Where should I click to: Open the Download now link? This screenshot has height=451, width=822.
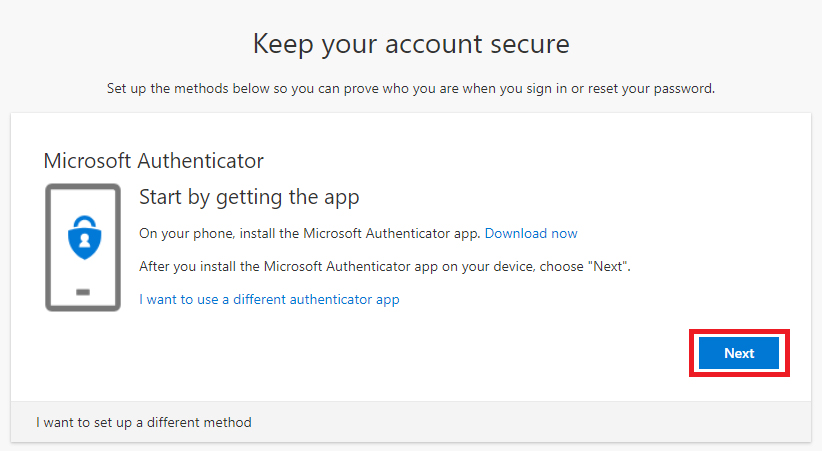click(531, 233)
